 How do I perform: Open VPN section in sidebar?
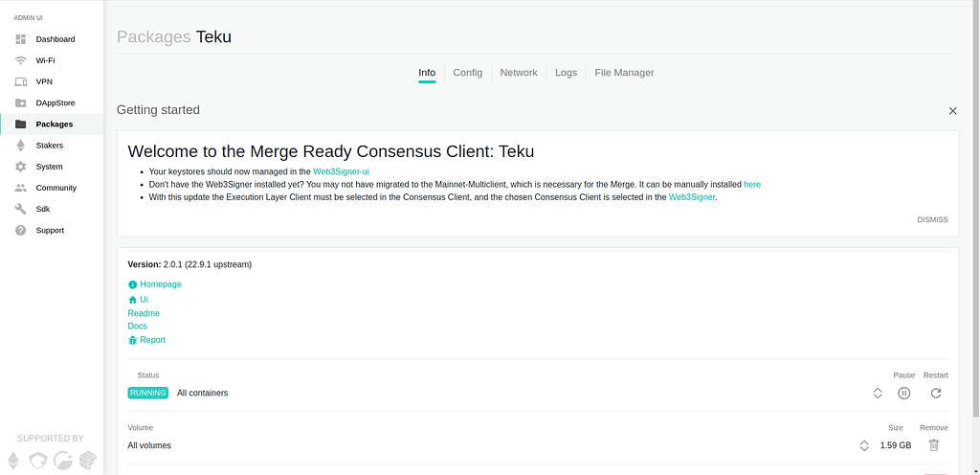[x=44, y=81]
